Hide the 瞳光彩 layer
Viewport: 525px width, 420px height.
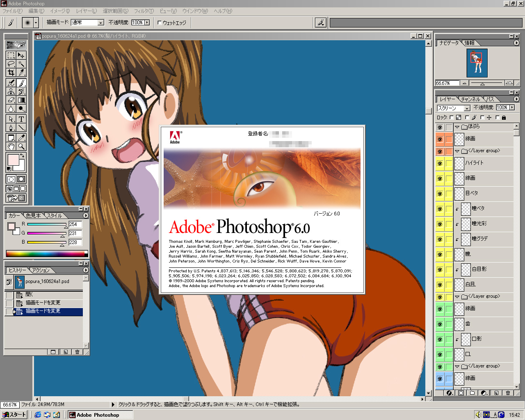tap(440, 224)
